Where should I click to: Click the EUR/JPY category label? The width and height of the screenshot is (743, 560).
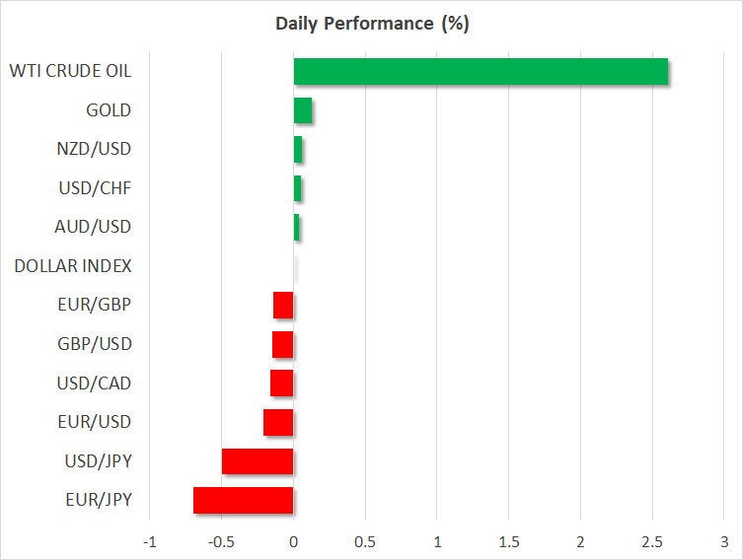[x=97, y=500]
